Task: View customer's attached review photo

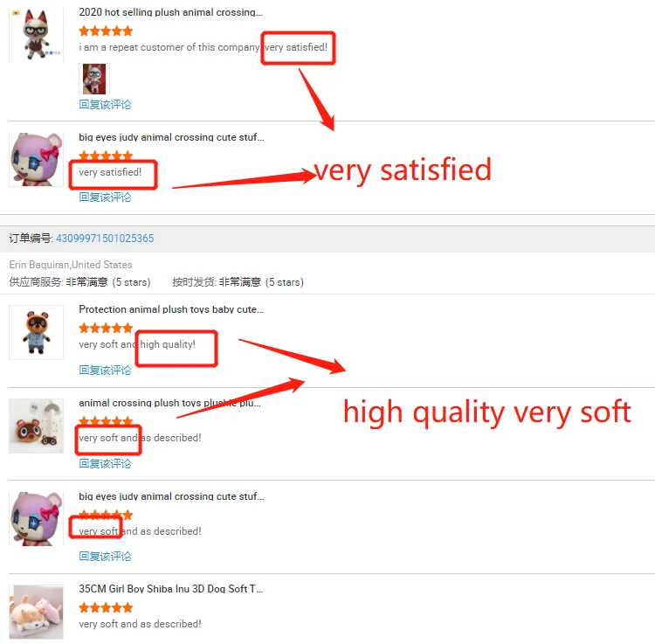Action: click(x=94, y=79)
